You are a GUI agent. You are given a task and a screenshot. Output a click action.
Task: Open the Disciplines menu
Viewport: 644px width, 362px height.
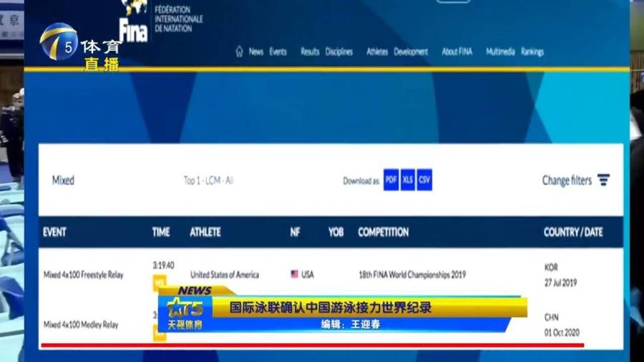tap(339, 52)
